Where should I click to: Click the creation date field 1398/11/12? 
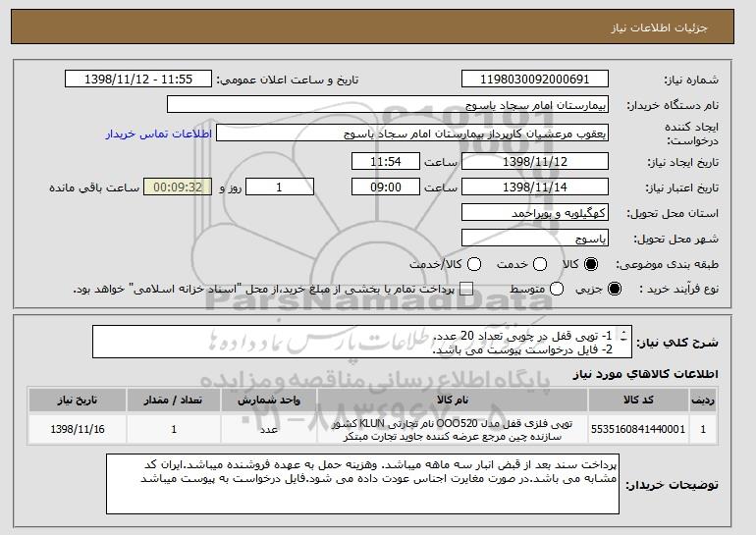(535, 161)
